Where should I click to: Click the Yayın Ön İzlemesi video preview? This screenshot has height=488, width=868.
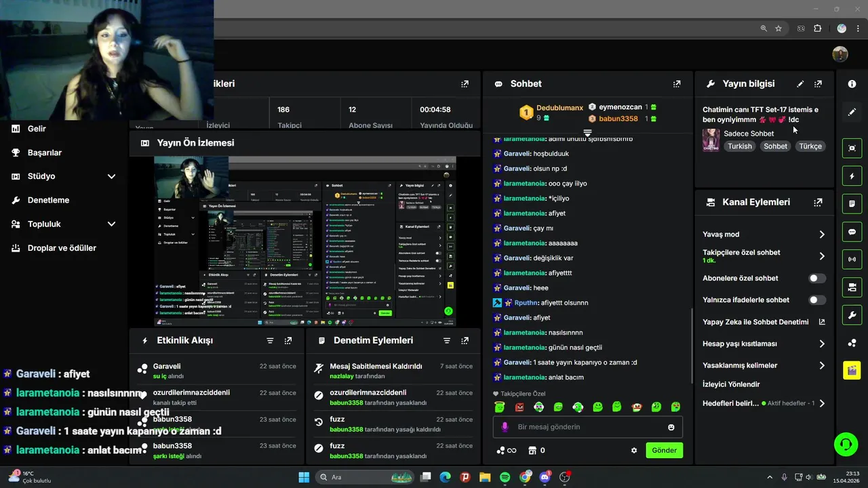click(x=305, y=241)
